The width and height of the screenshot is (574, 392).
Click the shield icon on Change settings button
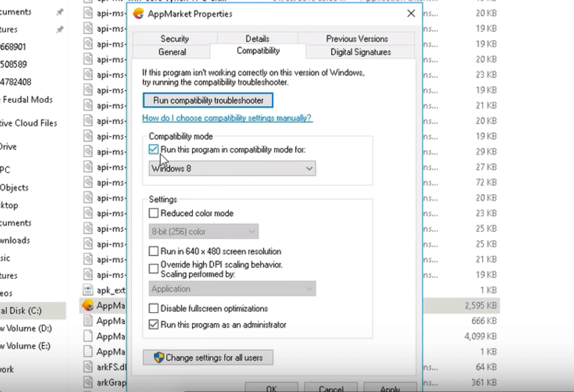tap(159, 358)
